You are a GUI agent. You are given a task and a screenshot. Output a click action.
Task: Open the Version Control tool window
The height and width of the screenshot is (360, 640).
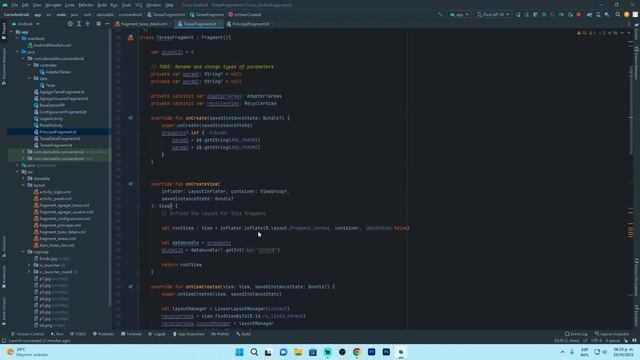(x=27, y=334)
